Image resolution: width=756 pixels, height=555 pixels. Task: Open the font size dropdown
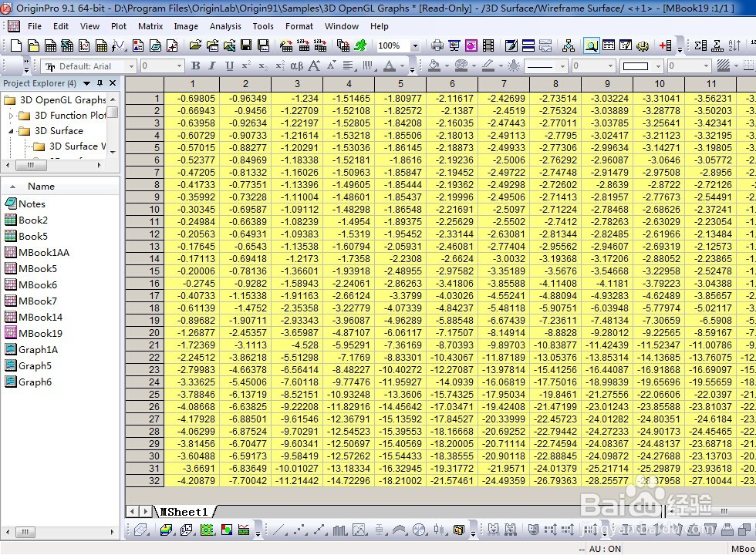[179, 66]
